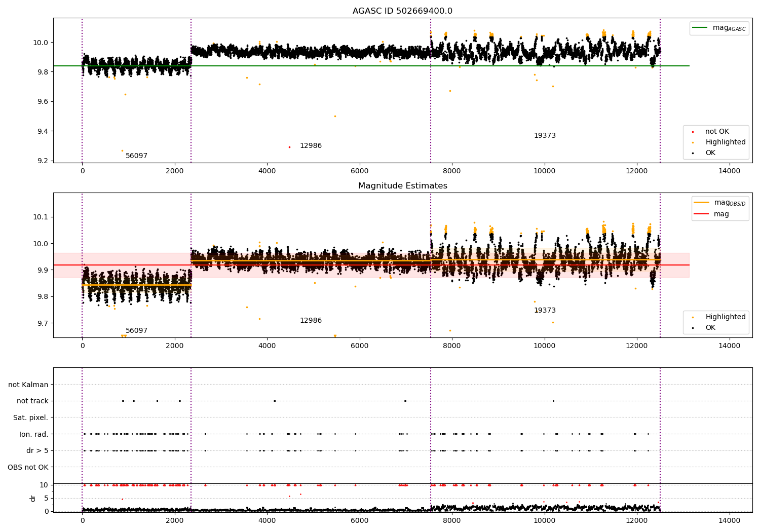Click the 'not Kalman' row label
The width and height of the screenshot is (760, 532).
pyautogui.click(x=28, y=385)
